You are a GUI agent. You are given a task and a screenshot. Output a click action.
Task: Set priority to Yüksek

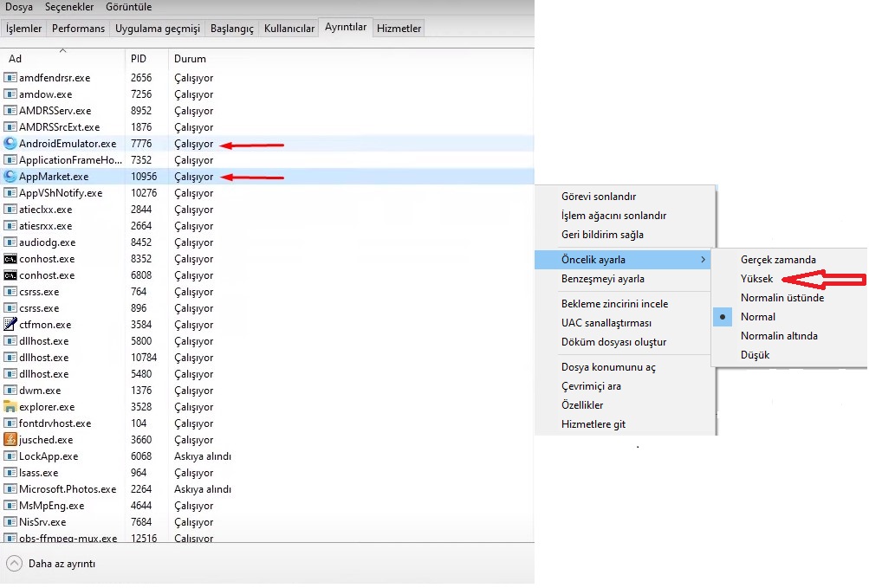point(756,278)
